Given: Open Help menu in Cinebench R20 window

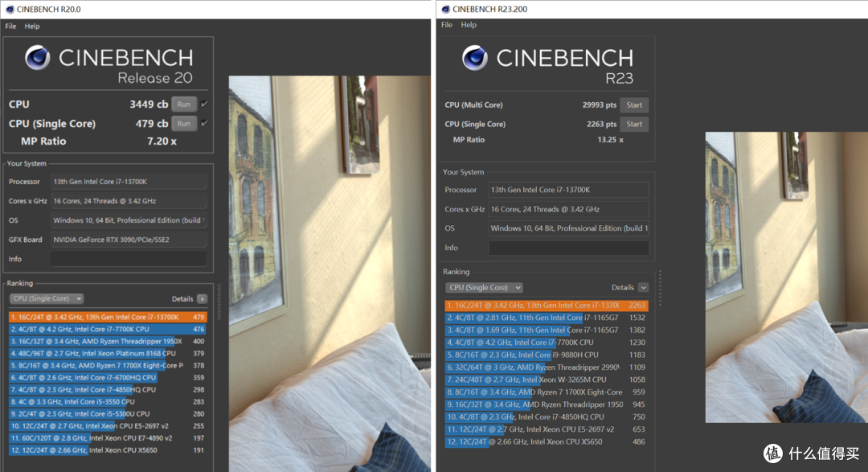Looking at the screenshot, I should click(32, 26).
